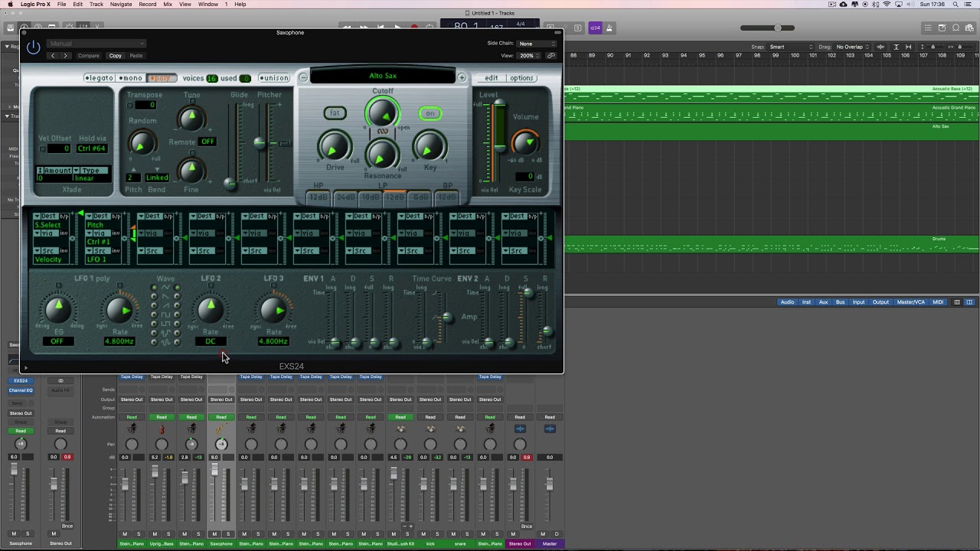980x551 pixels.
Task: Open the EXS24 options button
Action: coord(521,78)
